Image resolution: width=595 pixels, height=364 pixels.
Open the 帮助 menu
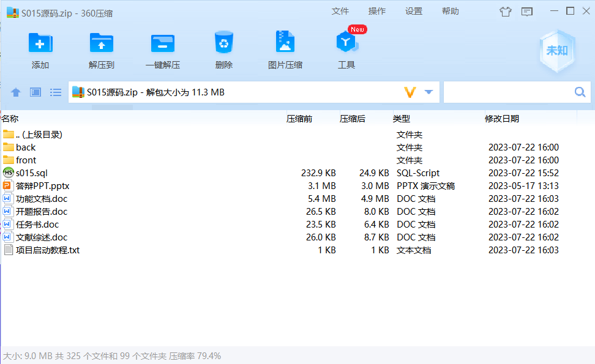pyautogui.click(x=451, y=12)
